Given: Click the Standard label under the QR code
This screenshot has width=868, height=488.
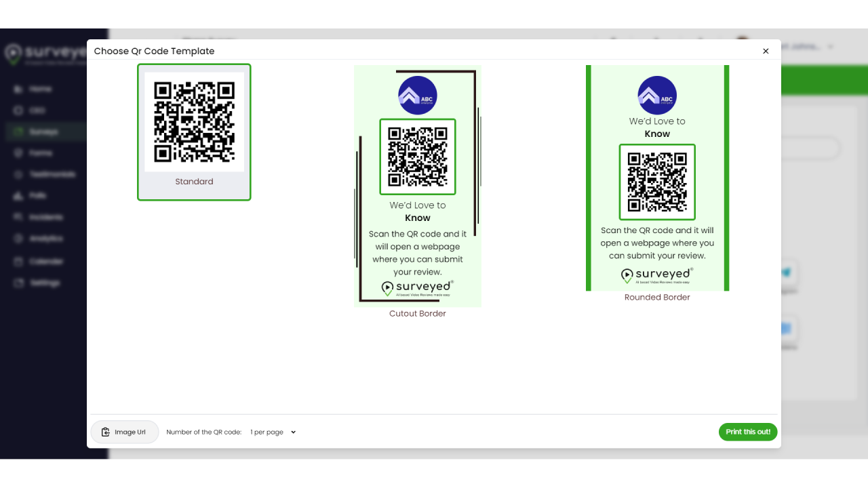Looking at the screenshot, I should pos(194,182).
